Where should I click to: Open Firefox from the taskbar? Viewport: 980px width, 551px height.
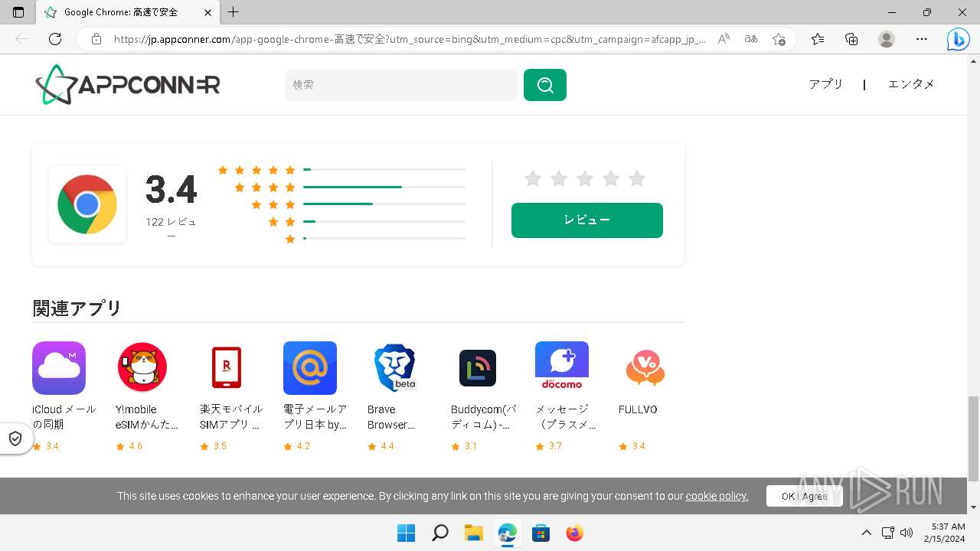click(574, 533)
